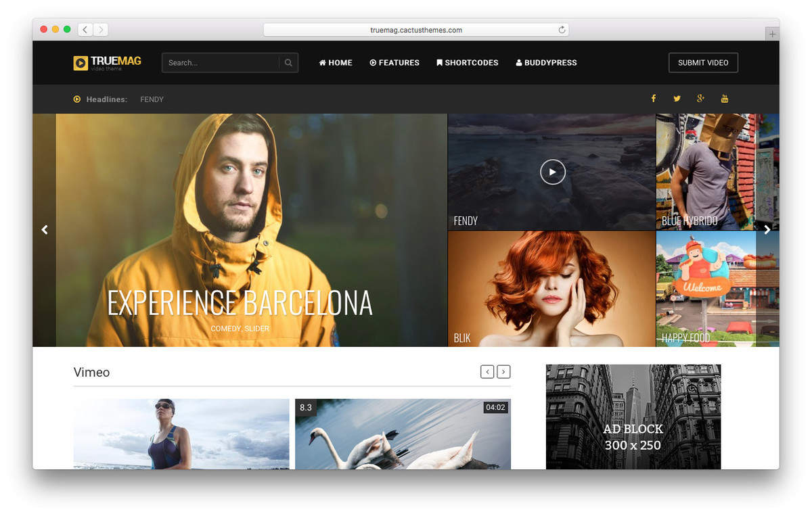
Task: Show next Vimeo videos
Action: click(503, 372)
